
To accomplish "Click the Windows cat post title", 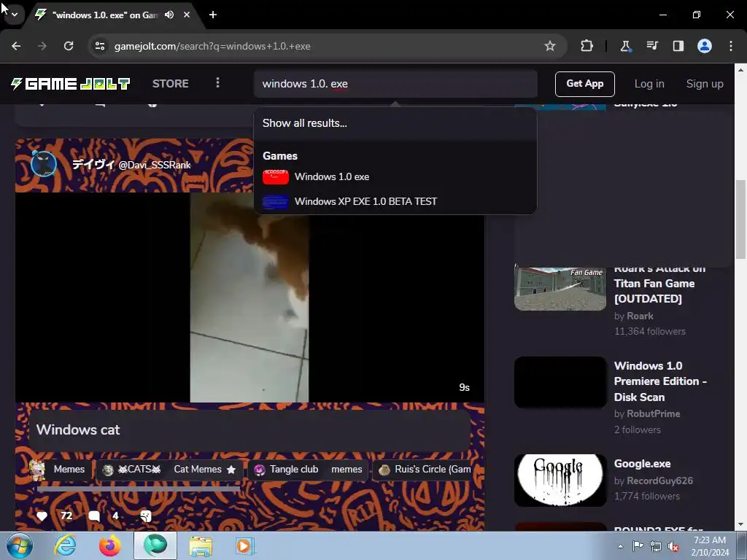I will click(x=78, y=429).
